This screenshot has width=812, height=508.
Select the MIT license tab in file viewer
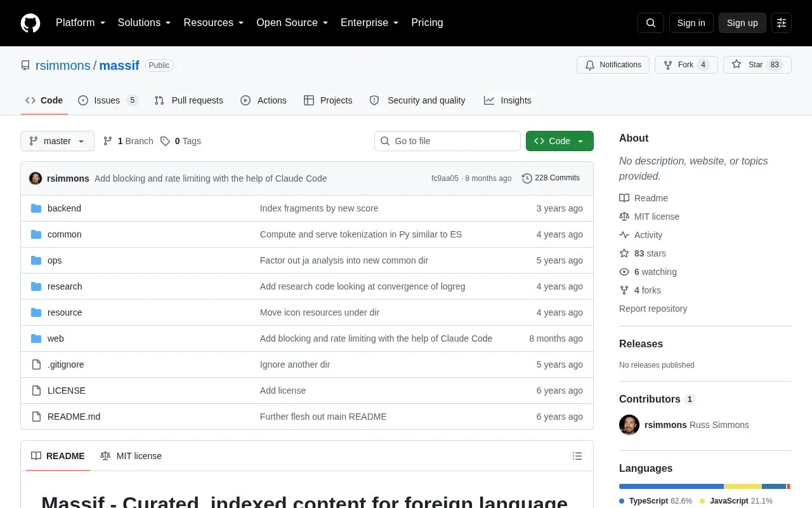pos(131,456)
